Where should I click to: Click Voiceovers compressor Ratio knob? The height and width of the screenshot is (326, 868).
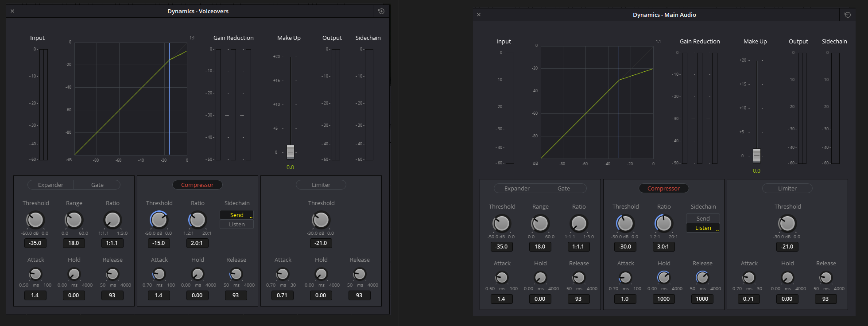point(198,220)
